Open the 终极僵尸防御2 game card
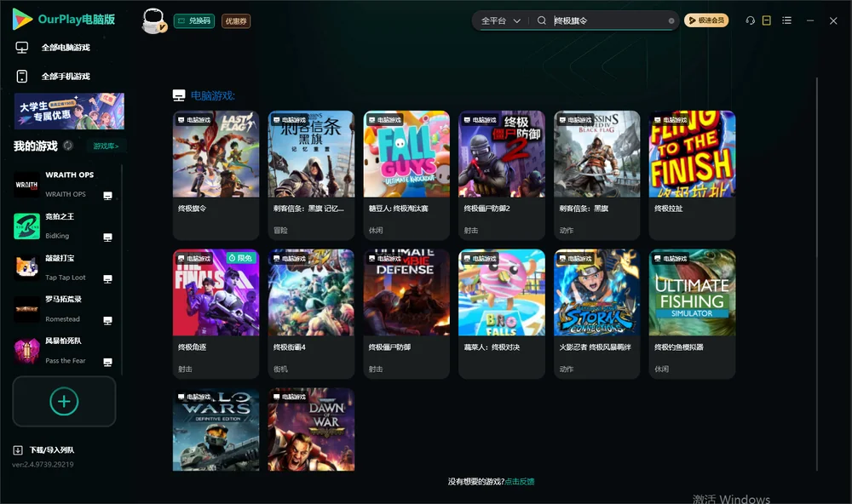This screenshot has width=852, height=504. coord(502,175)
